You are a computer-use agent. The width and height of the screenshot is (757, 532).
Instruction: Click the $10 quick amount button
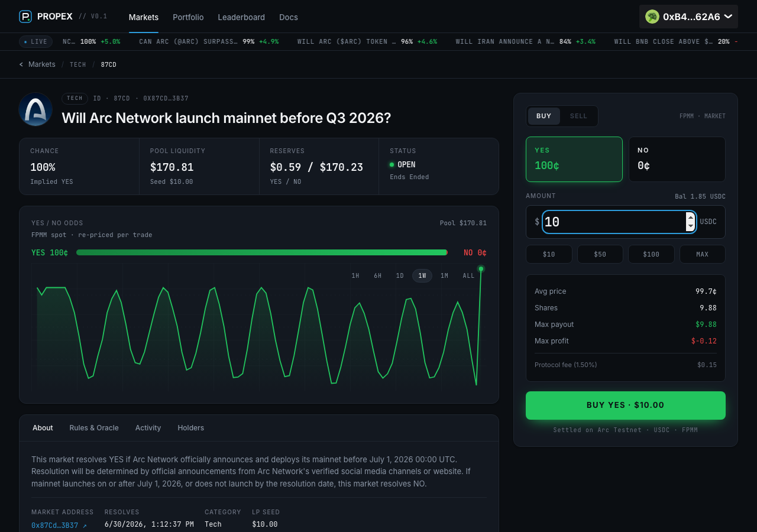pos(549,254)
